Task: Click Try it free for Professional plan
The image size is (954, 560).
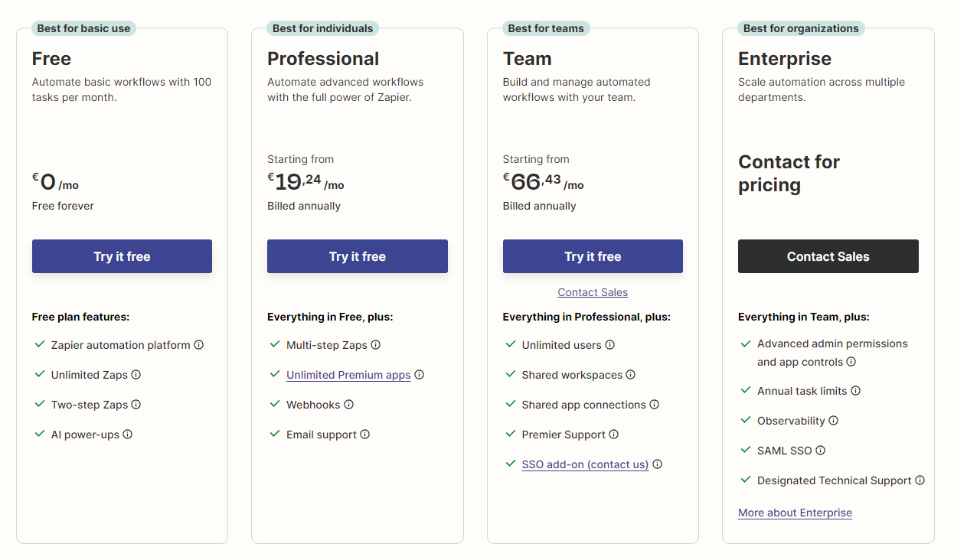Action: click(358, 256)
